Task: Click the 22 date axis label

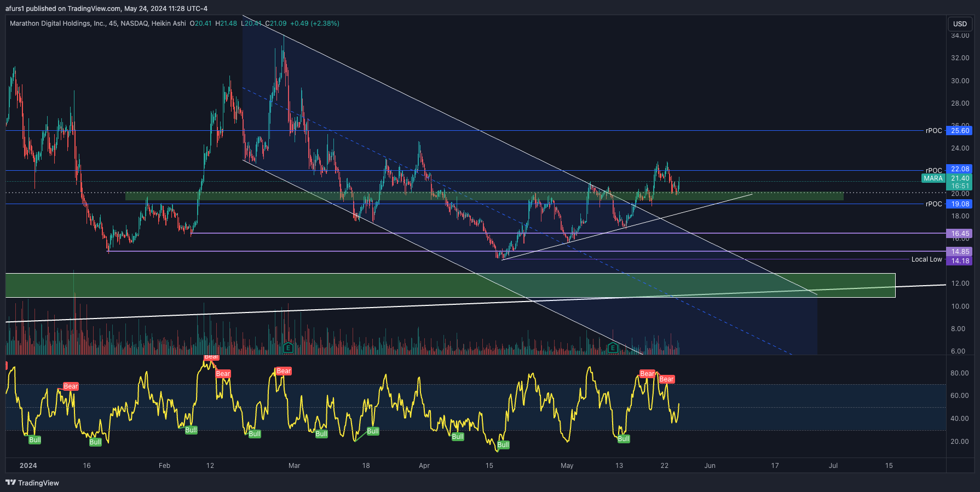Action: [665, 466]
